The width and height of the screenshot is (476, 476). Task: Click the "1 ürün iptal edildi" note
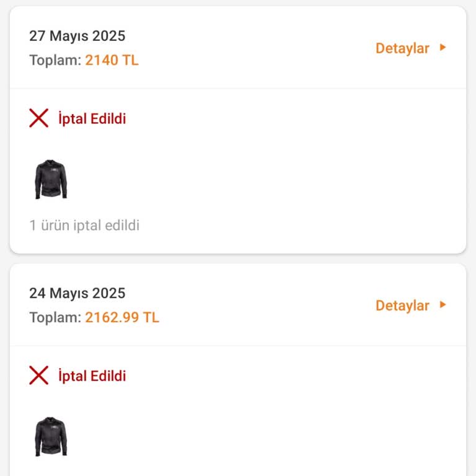pyautogui.click(x=84, y=225)
